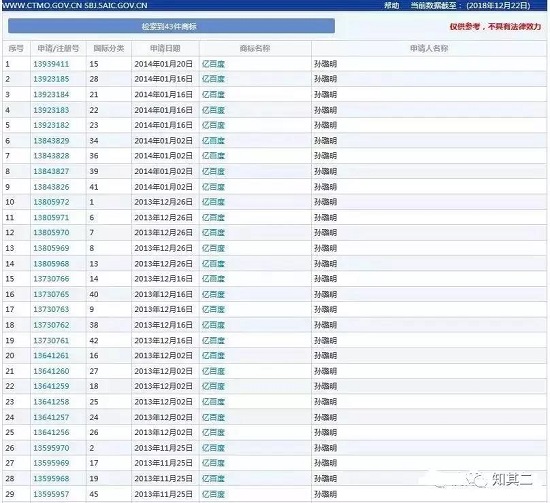Open application number 13641261
The width and height of the screenshot is (550, 503).
click(51, 356)
